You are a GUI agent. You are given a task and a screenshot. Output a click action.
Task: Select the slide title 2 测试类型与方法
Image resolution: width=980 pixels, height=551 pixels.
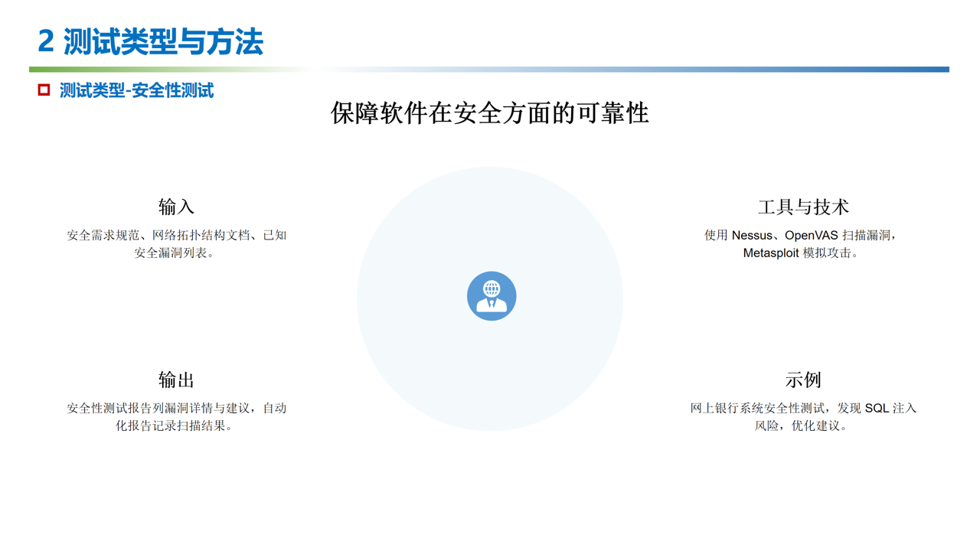[151, 41]
